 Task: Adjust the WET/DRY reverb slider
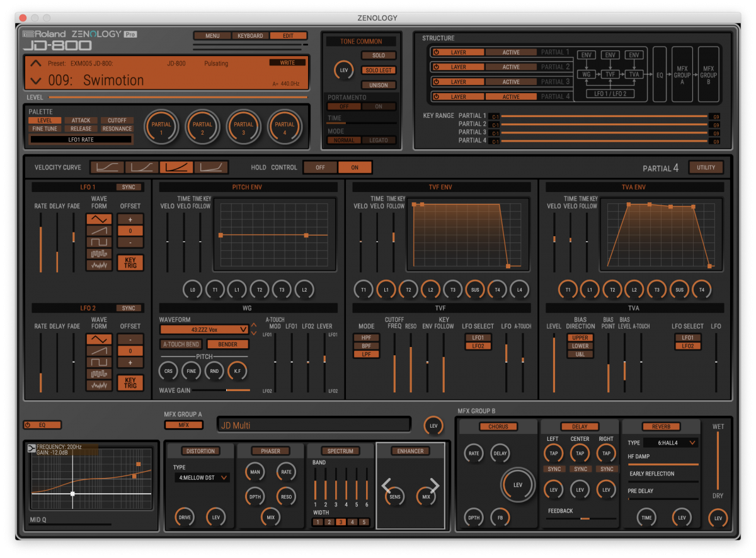tap(717, 461)
